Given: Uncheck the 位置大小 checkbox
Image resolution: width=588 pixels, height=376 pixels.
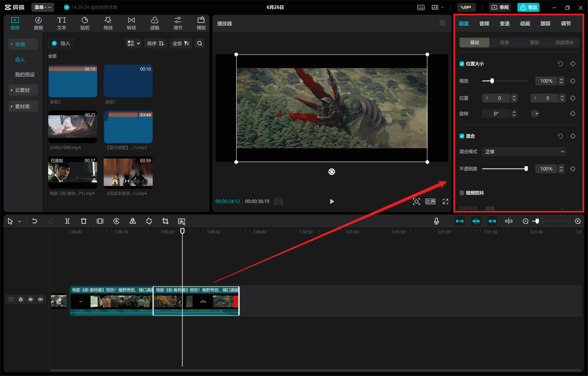Looking at the screenshot, I should pos(462,64).
